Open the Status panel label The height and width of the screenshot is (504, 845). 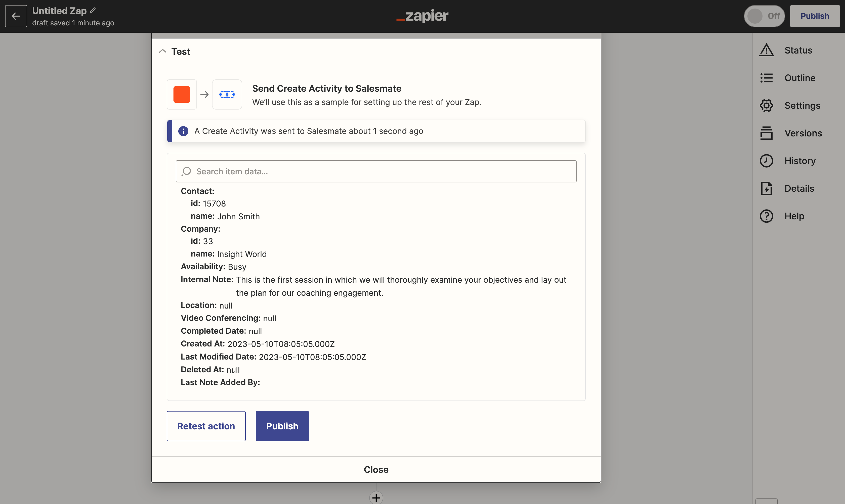[798, 50]
